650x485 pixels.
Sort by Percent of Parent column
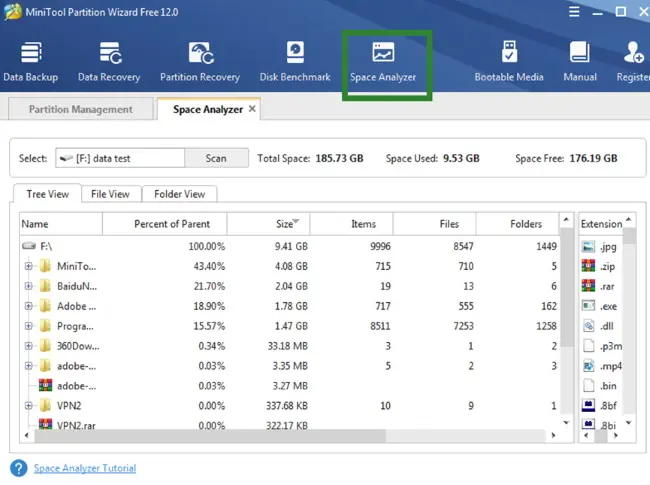click(x=165, y=224)
